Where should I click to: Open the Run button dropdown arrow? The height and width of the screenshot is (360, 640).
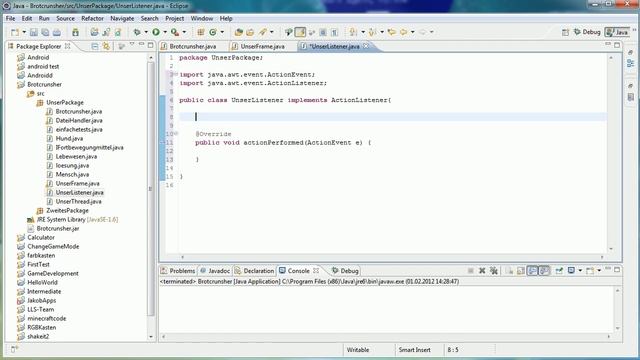[x=165, y=32]
